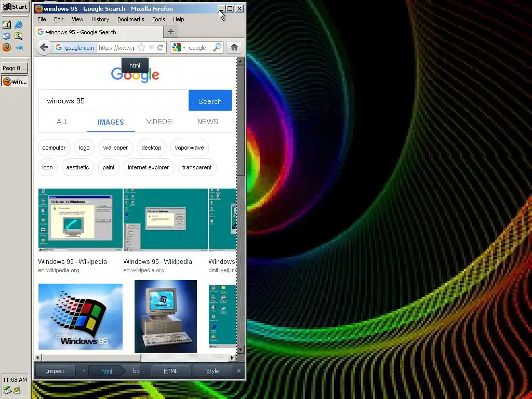Click the search magnifier in the Google search box
This screenshot has height=399, width=532.
pos(217,47)
